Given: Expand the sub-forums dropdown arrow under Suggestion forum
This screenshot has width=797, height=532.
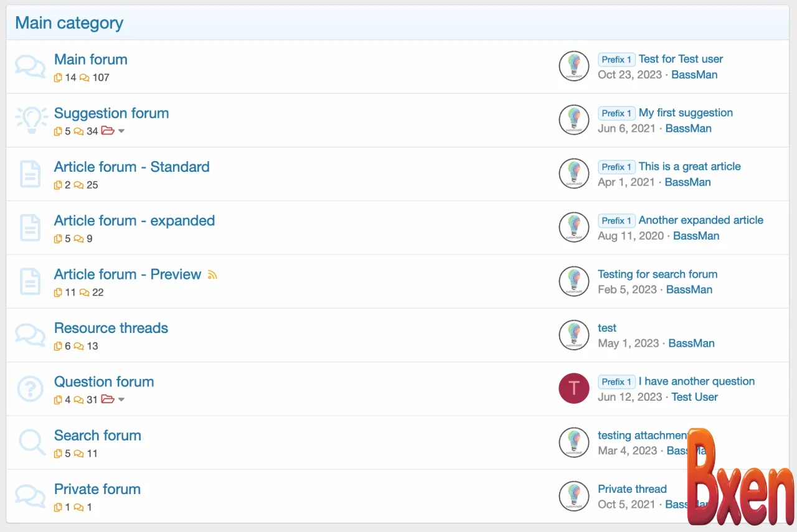Looking at the screenshot, I should point(121,131).
